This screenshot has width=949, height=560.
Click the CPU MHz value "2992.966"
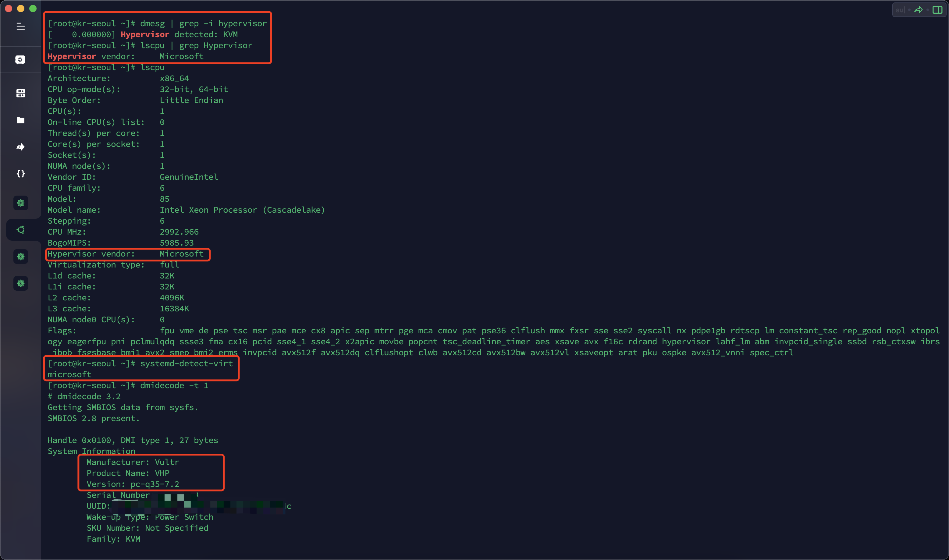tap(179, 232)
